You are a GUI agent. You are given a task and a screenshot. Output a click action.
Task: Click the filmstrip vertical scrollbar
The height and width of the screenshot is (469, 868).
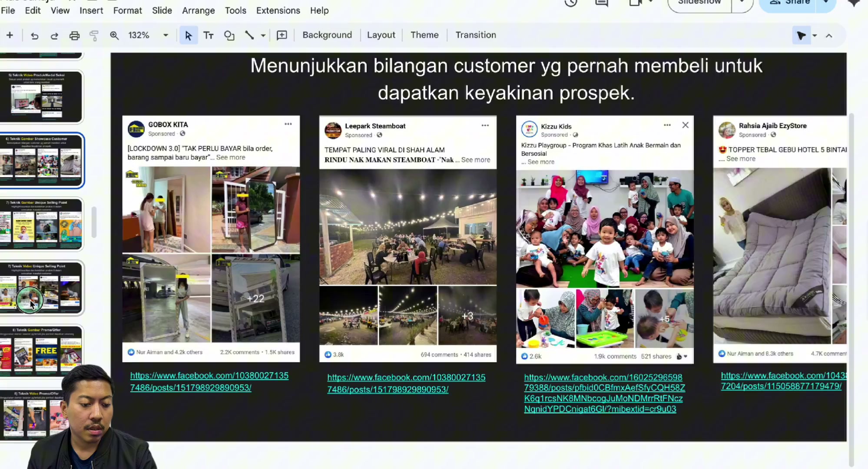coord(94,222)
